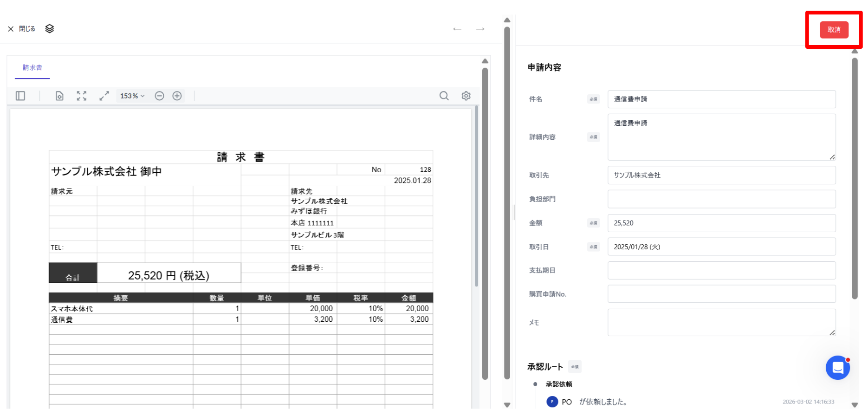Click the form panel vertical scrollbar
This screenshot has width=868, height=416.
(855, 179)
